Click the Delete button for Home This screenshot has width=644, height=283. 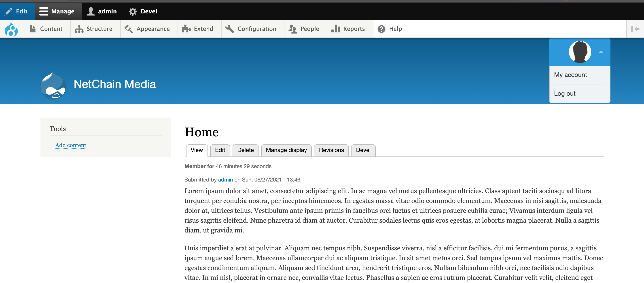(x=245, y=150)
